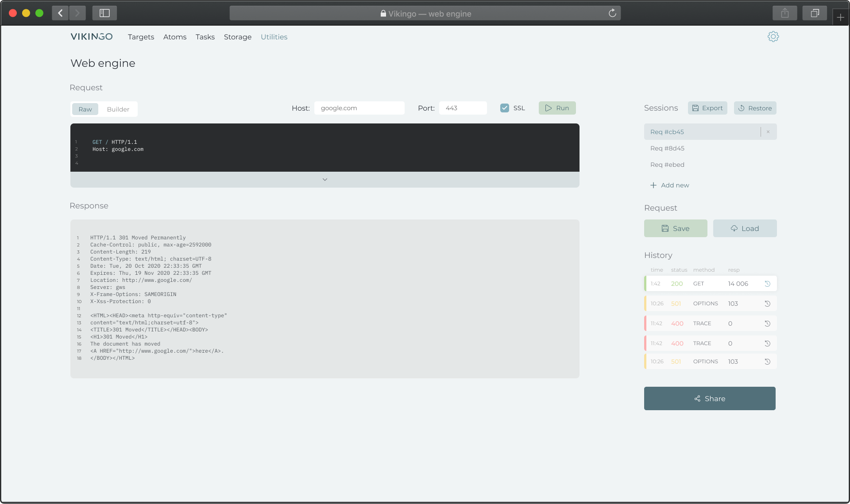This screenshot has height=504, width=850.
Task: Add new session
Action: (669, 185)
